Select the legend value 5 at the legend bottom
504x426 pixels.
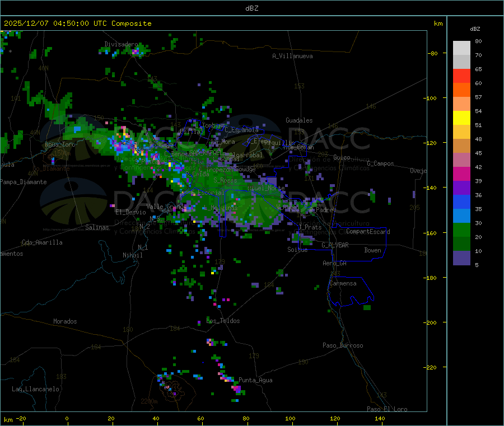477,265
